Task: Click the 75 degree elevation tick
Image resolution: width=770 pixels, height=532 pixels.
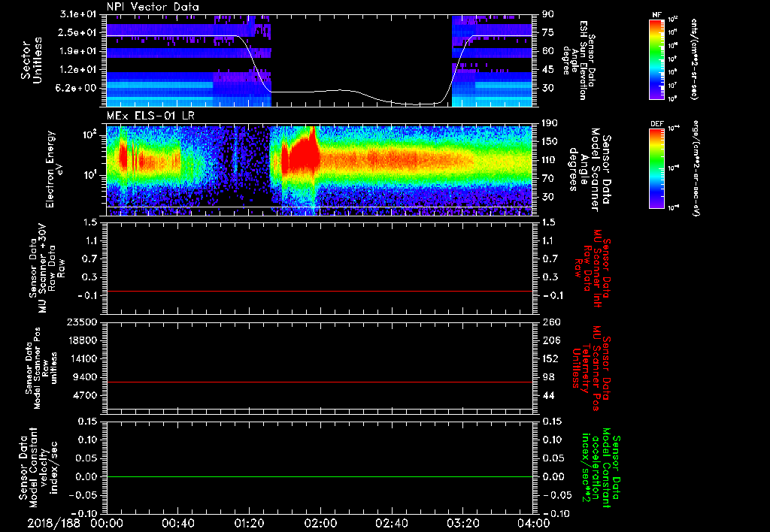Action: tap(548, 32)
